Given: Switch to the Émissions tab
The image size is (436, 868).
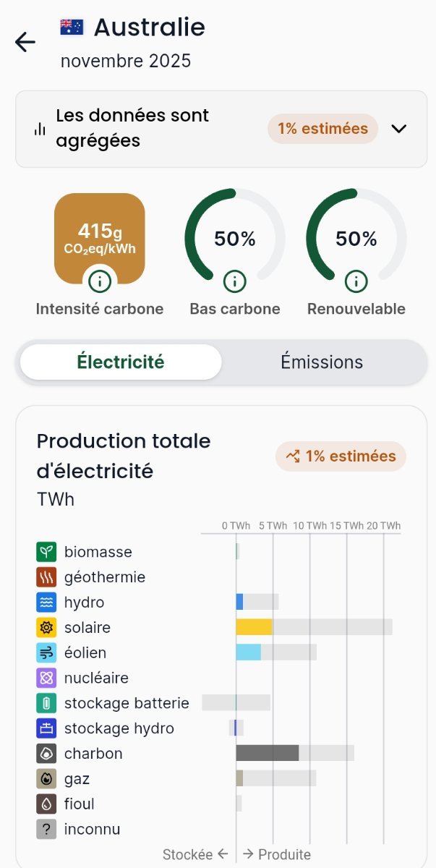Looking at the screenshot, I should click(x=322, y=362).
